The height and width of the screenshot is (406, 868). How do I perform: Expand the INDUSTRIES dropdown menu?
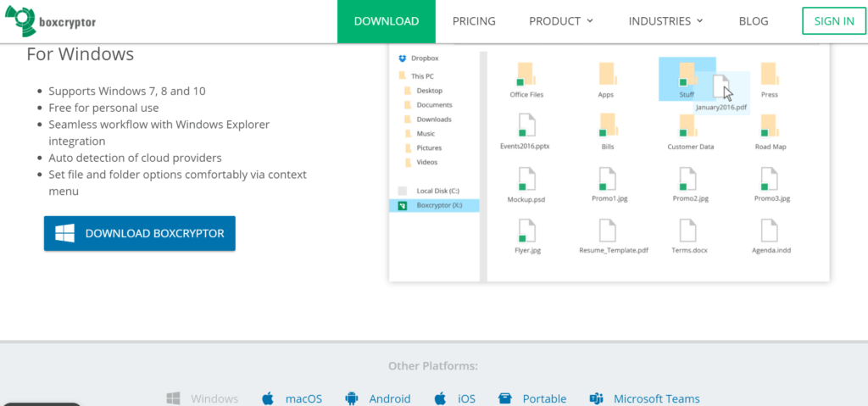click(665, 21)
